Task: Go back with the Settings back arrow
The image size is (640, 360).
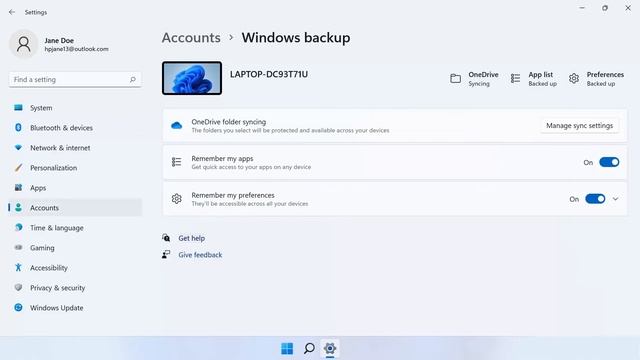Action: tap(12, 12)
